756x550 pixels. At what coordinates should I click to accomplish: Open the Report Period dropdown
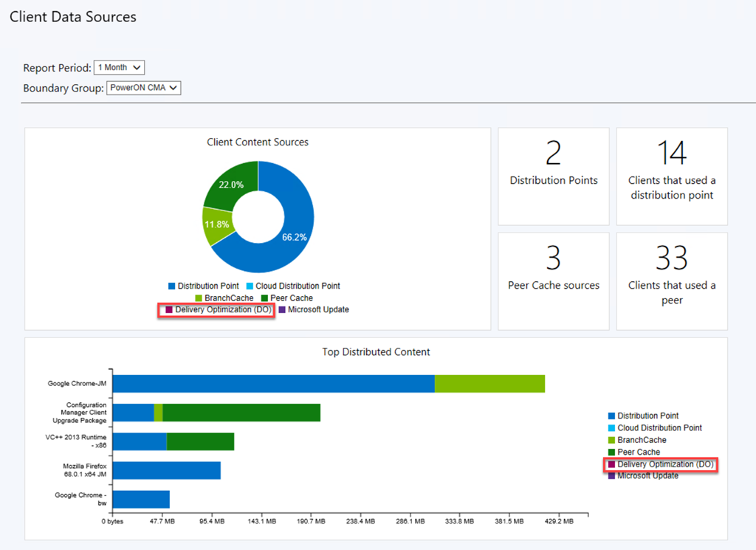pos(119,67)
